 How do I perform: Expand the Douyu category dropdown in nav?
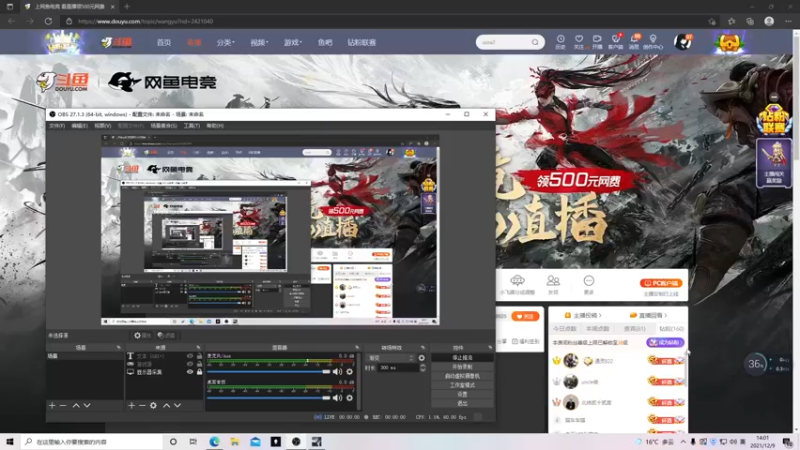pyautogui.click(x=226, y=42)
